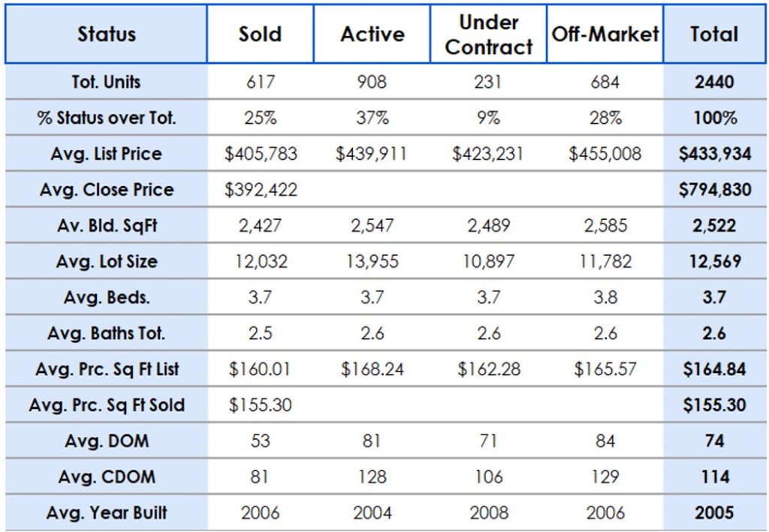This screenshot has height=532, width=769.
Task: Select the "Avg. Year Built" row label
Action: click(106, 513)
